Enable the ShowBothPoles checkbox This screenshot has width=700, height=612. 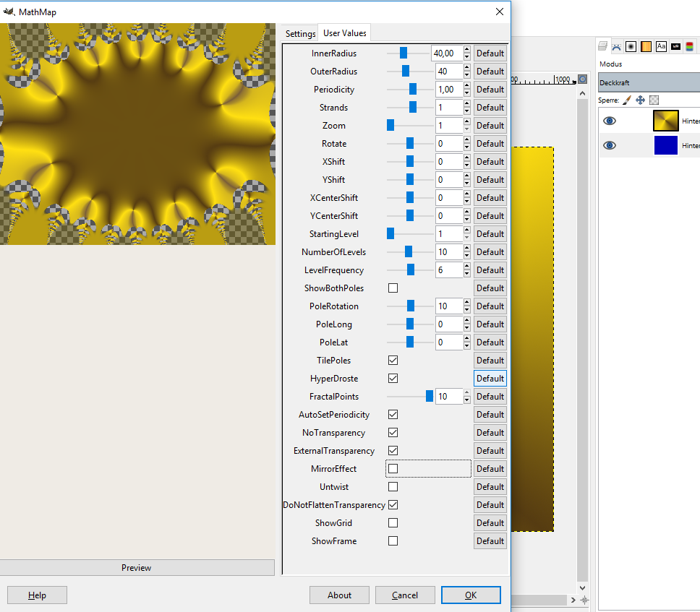pos(393,288)
